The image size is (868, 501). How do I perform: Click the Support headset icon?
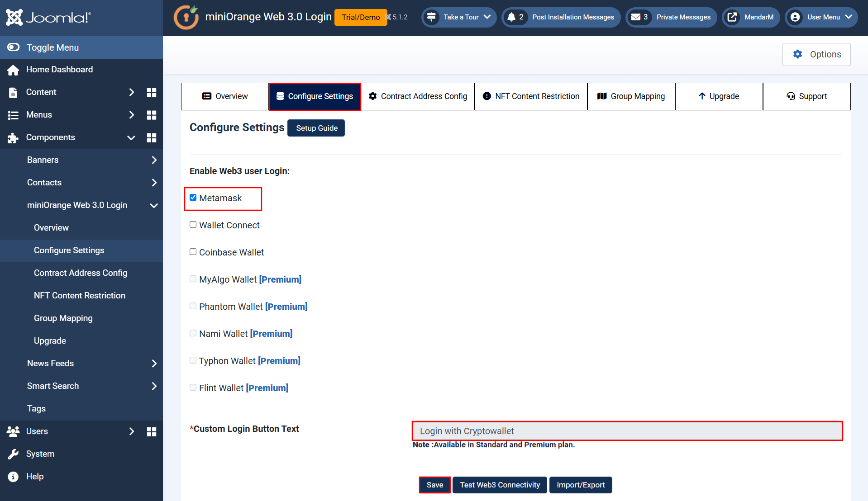coord(791,96)
